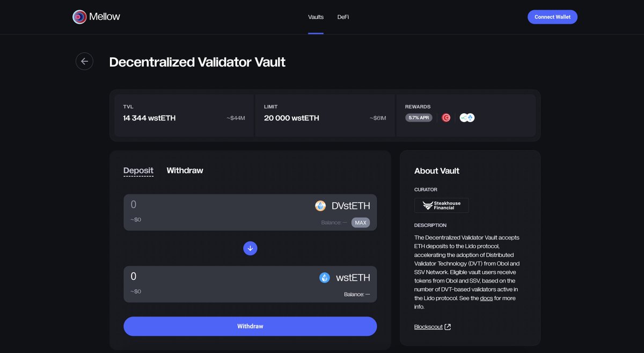Click the wstETH token label in output

353,278
